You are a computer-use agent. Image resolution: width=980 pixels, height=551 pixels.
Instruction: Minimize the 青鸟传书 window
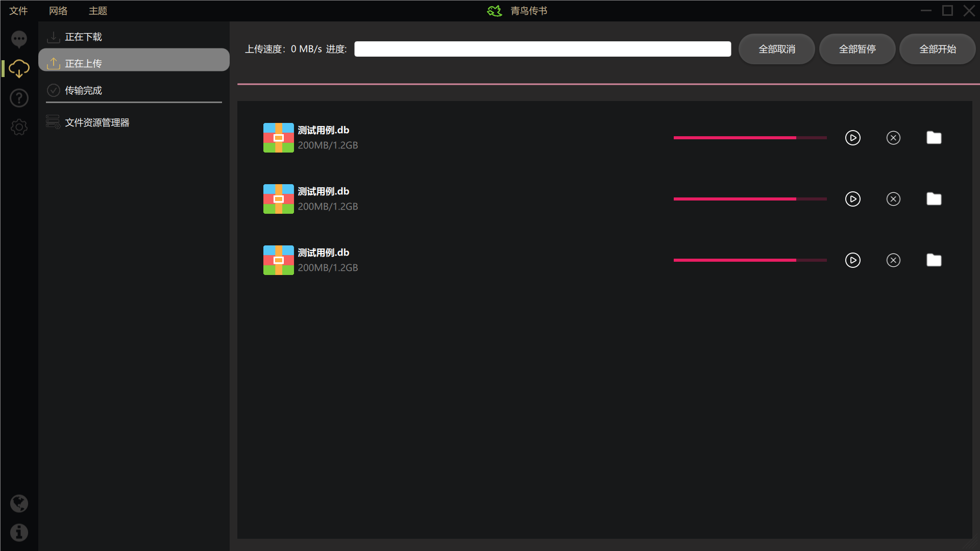(926, 11)
